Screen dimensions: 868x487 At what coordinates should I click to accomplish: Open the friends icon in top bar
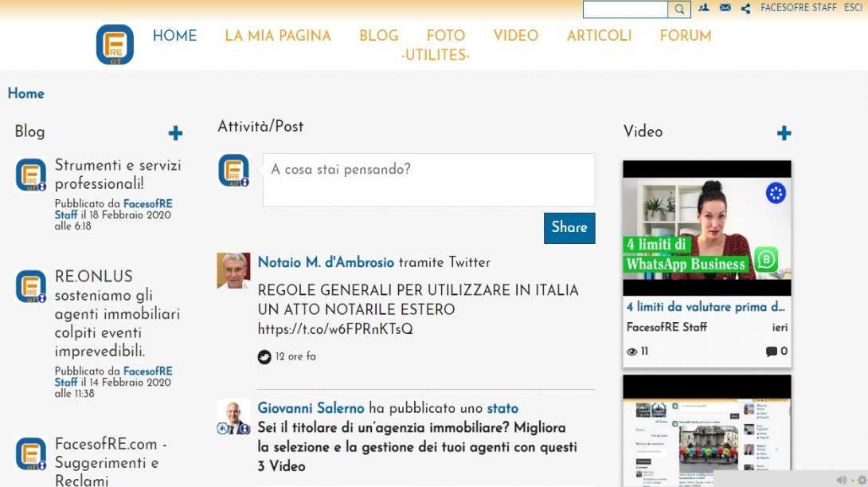[x=704, y=8]
